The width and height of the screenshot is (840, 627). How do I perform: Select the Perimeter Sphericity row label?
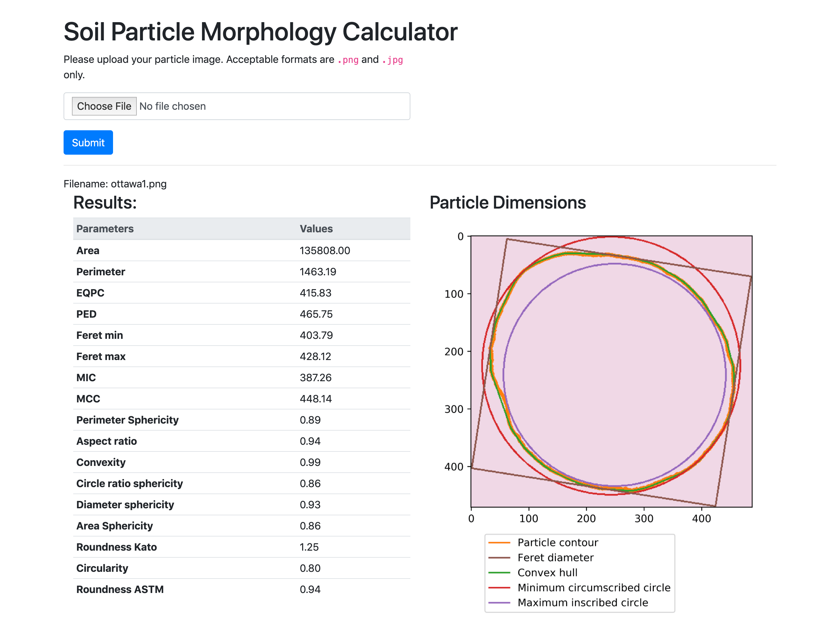127,420
